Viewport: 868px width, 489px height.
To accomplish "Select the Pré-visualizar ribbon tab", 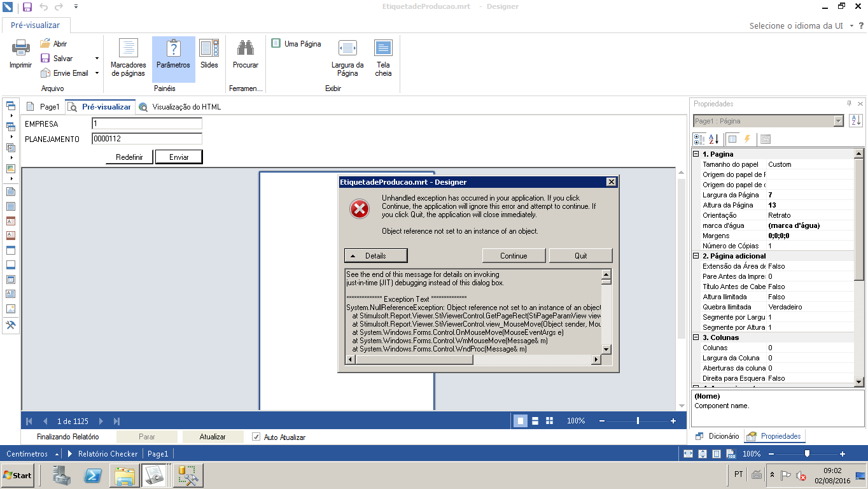I will click(x=35, y=25).
